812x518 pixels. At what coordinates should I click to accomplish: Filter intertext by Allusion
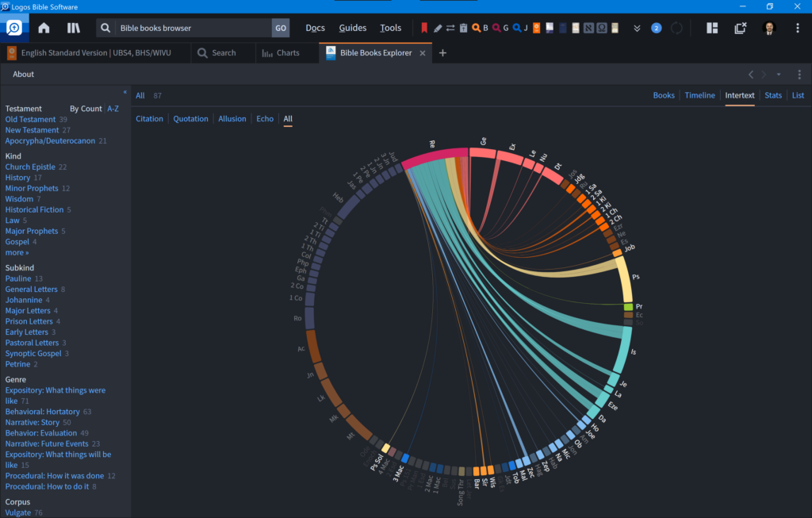pos(232,119)
